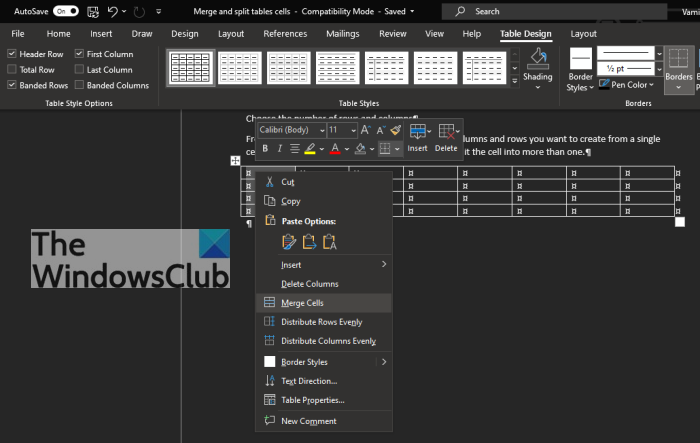
Task: Click the Save icon in title bar
Action: coord(94,11)
